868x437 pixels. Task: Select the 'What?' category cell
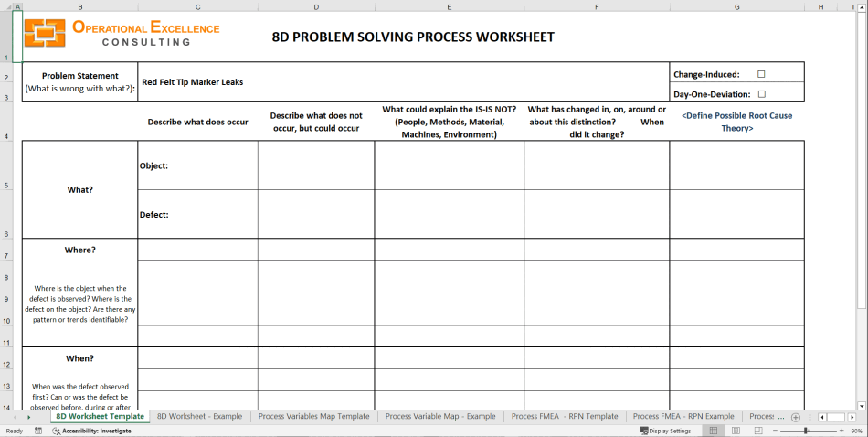[x=80, y=189]
